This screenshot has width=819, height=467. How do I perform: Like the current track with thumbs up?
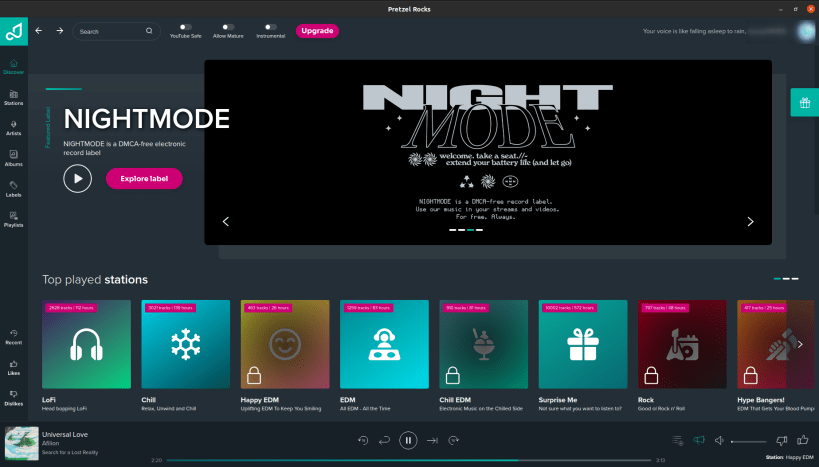click(x=802, y=440)
